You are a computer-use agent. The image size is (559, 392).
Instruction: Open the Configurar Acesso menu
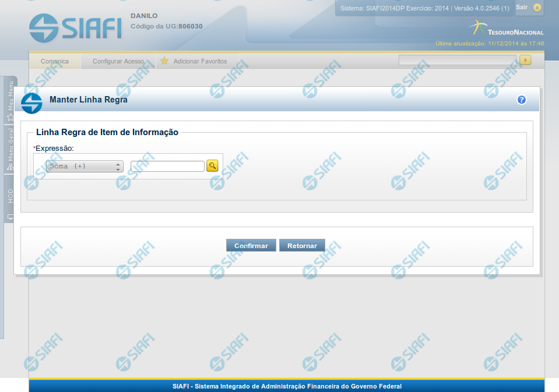click(x=118, y=61)
